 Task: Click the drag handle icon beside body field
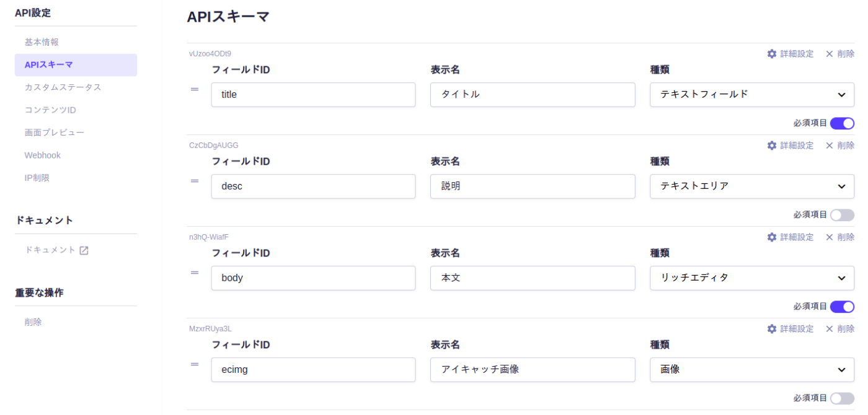click(195, 273)
